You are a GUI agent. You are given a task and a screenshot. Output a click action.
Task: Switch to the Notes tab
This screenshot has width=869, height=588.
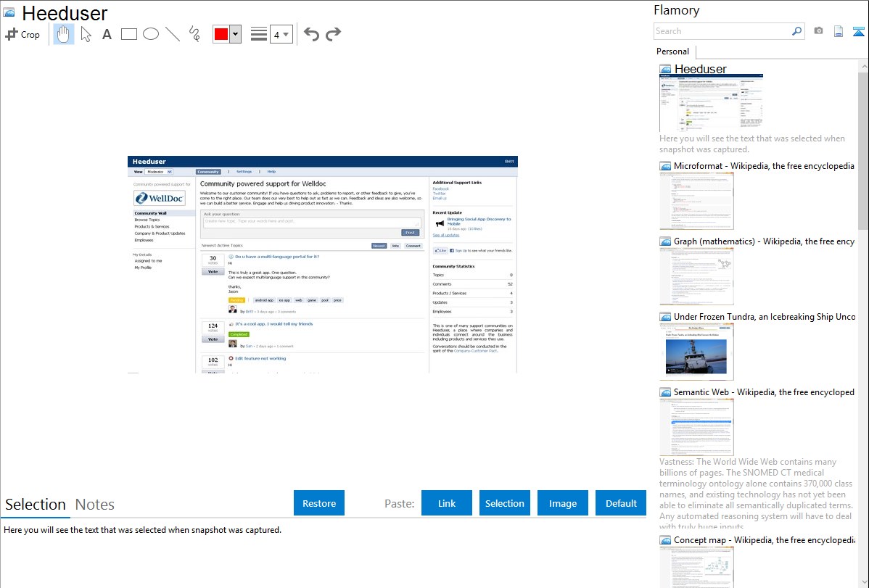pyautogui.click(x=95, y=505)
